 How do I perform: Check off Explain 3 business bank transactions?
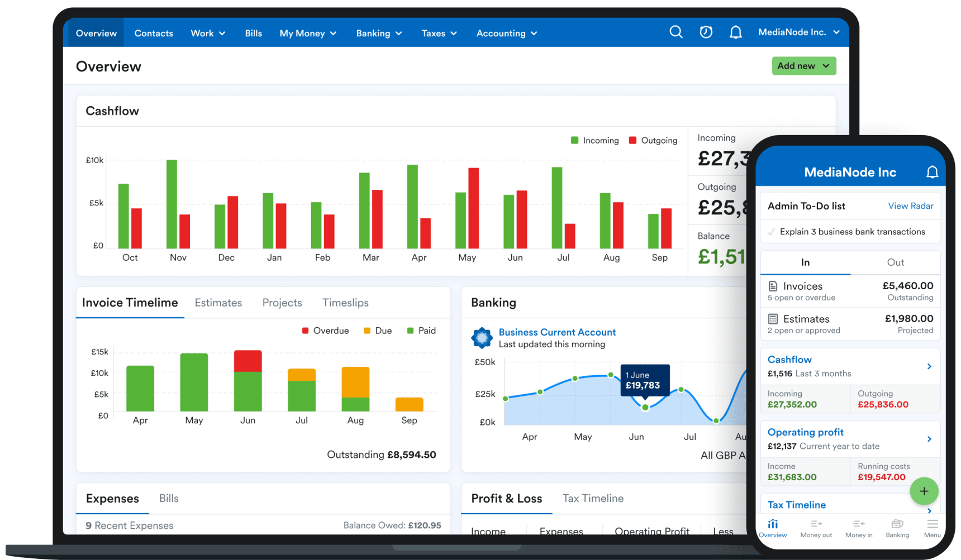pos(772,232)
